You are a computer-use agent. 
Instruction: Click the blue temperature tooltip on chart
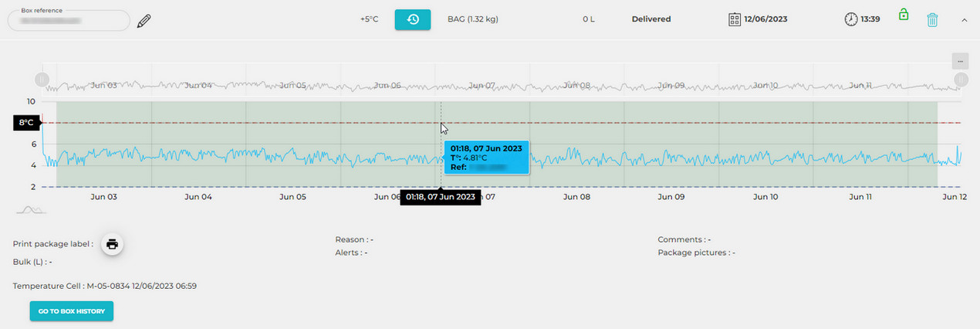click(x=486, y=157)
